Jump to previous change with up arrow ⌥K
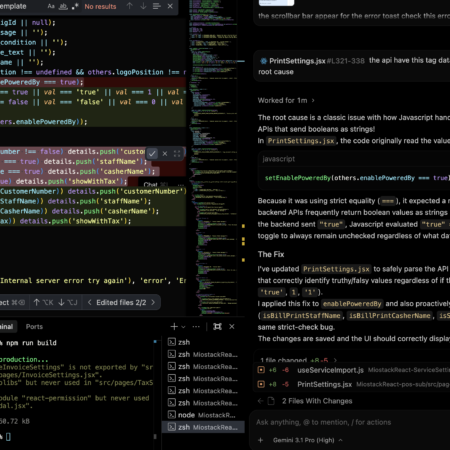The width and height of the screenshot is (450, 450). (x=43, y=302)
